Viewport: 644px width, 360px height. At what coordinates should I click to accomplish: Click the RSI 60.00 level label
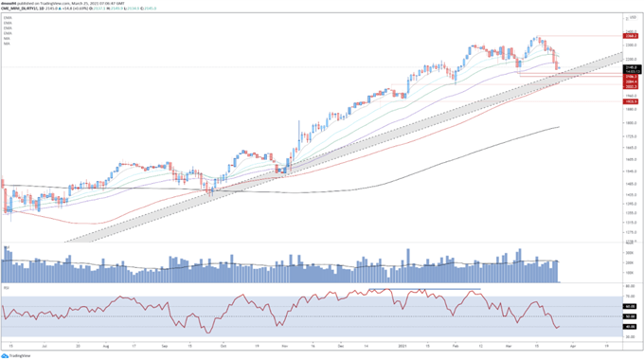click(630, 307)
